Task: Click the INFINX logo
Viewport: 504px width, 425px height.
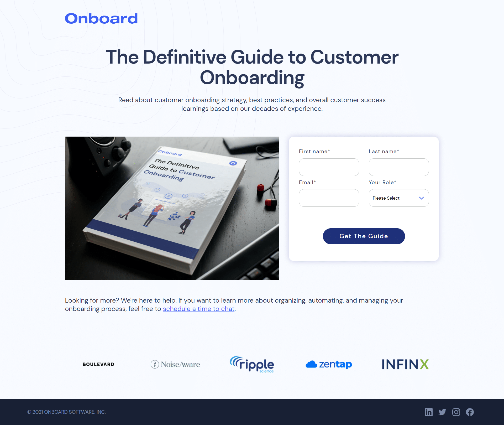Action: (x=404, y=364)
